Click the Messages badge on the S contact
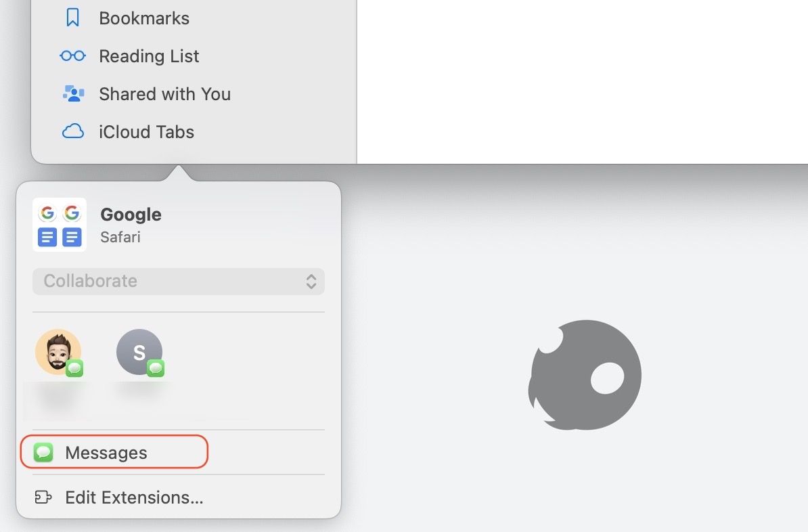This screenshot has width=808, height=532. [156, 368]
